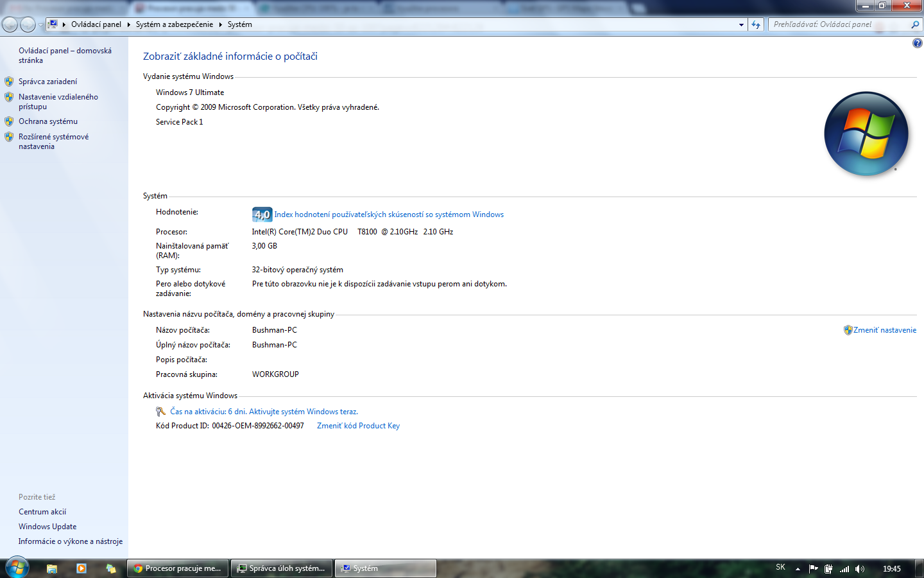
Task: Click the Show desktop strip beside clock
Action: coord(920,568)
